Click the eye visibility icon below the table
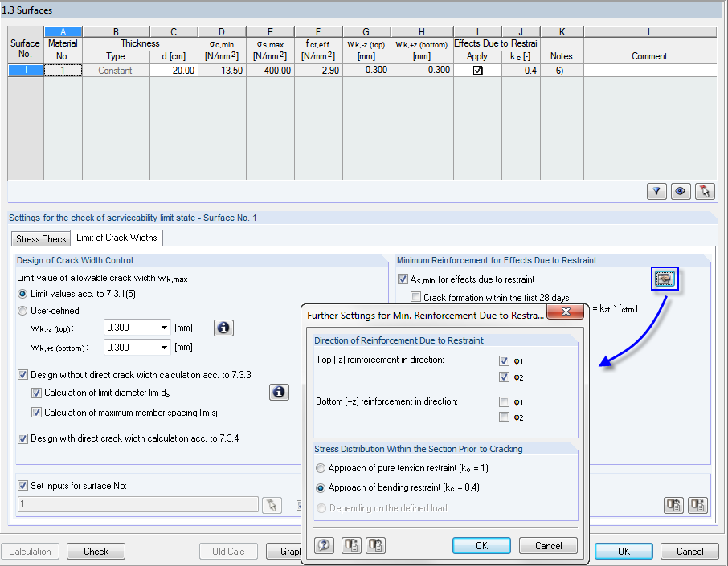 (x=681, y=191)
